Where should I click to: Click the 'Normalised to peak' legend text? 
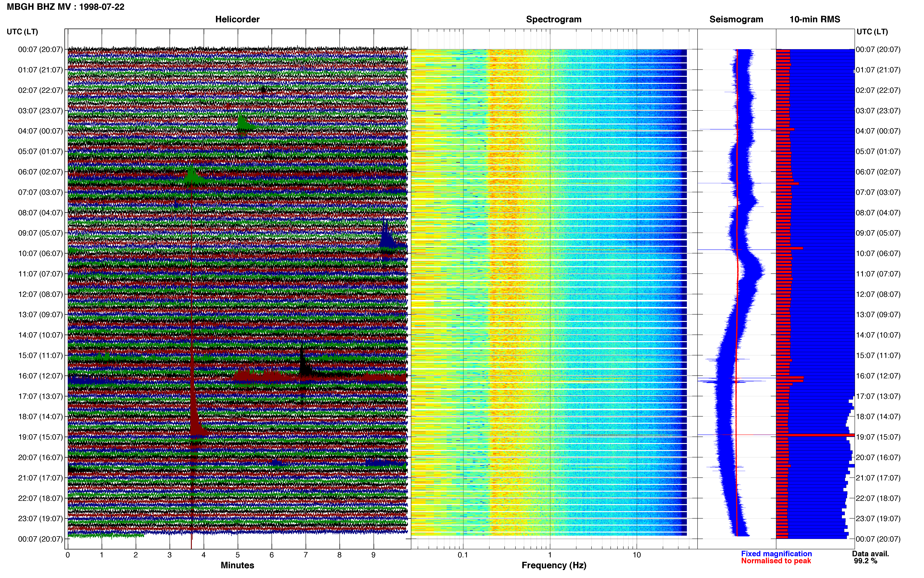click(x=776, y=561)
